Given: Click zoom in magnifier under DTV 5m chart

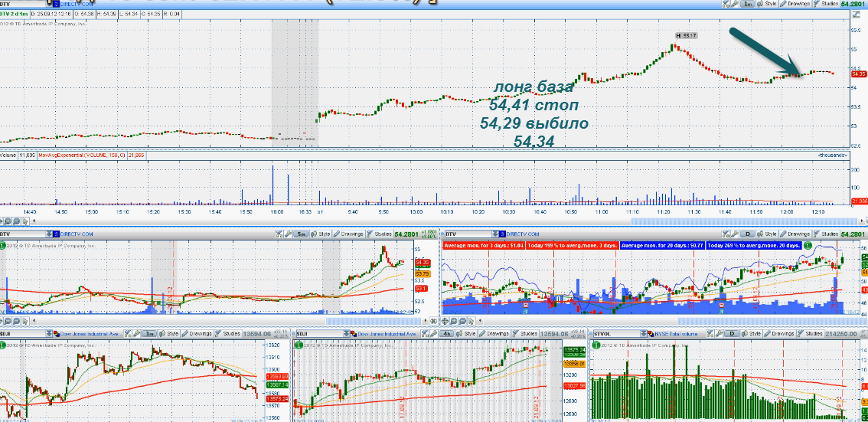Looking at the screenshot, I should coord(8,321).
